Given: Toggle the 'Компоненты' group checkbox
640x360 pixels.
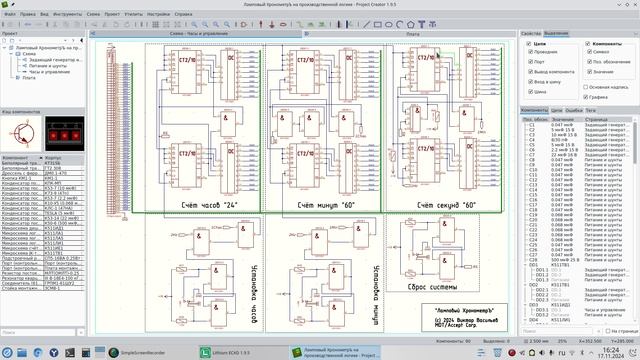Looking at the screenshot, I should [x=588, y=44].
